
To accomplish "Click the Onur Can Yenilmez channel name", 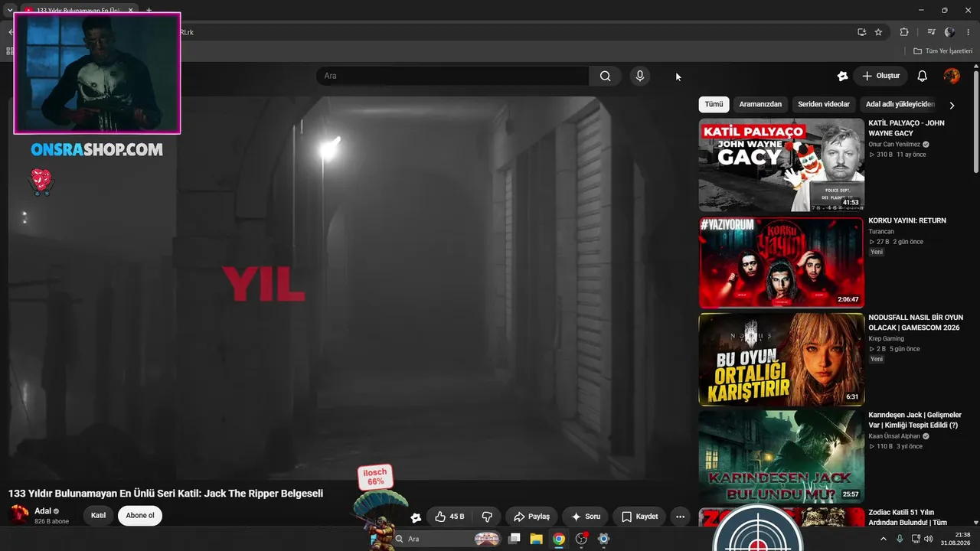I will point(894,145).
